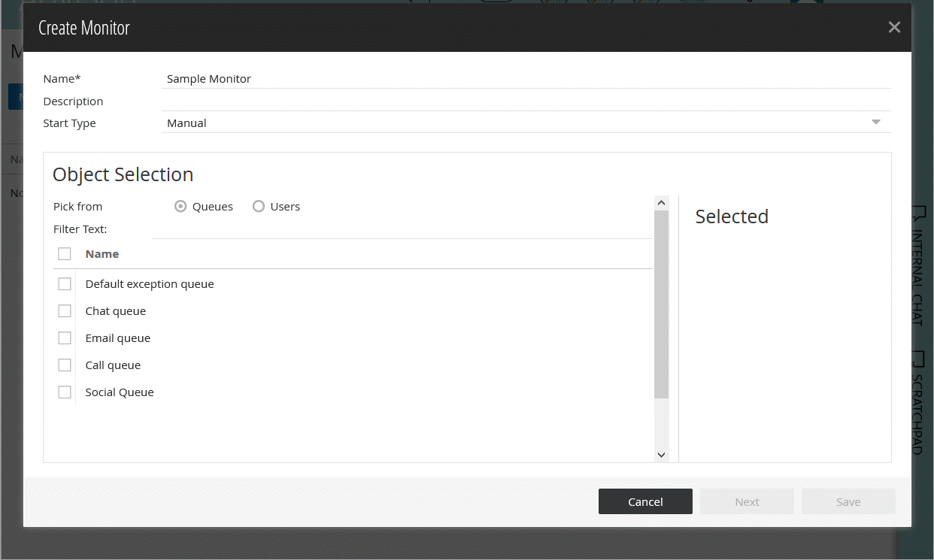Image resolution: width=934 pixels, height=560 pixels.
Task: Click the Filter Text input field
Action: [x=402, y=229]
